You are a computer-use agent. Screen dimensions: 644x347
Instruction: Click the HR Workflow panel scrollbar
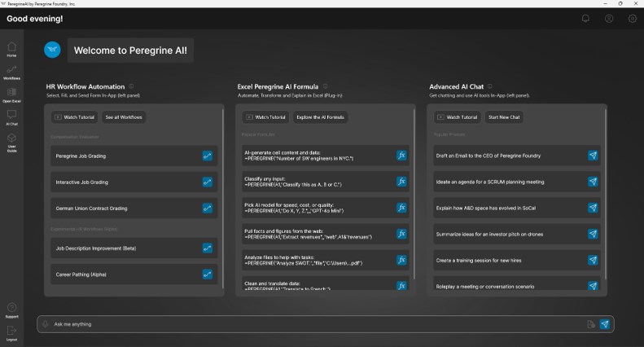pyautogui.click(x=222, y=199)
